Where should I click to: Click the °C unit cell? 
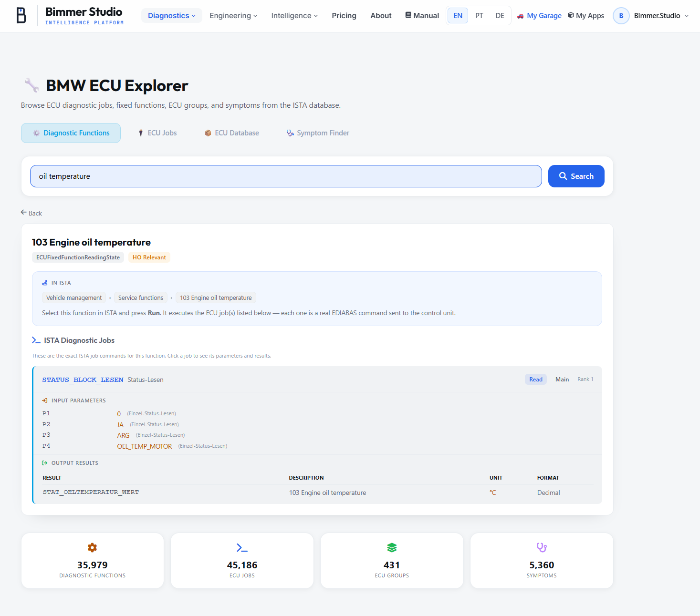pyautogui.click(x=493, y=493)
